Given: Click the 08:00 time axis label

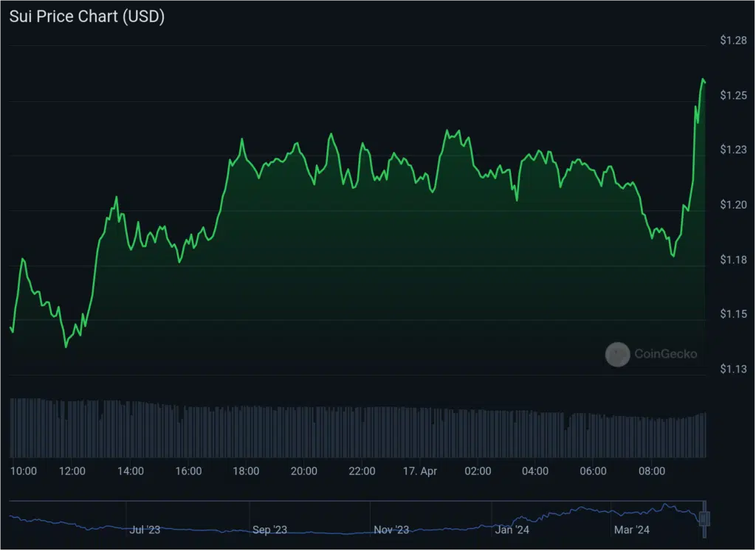Looking at the screenshot, I should [x=651, y=471].
